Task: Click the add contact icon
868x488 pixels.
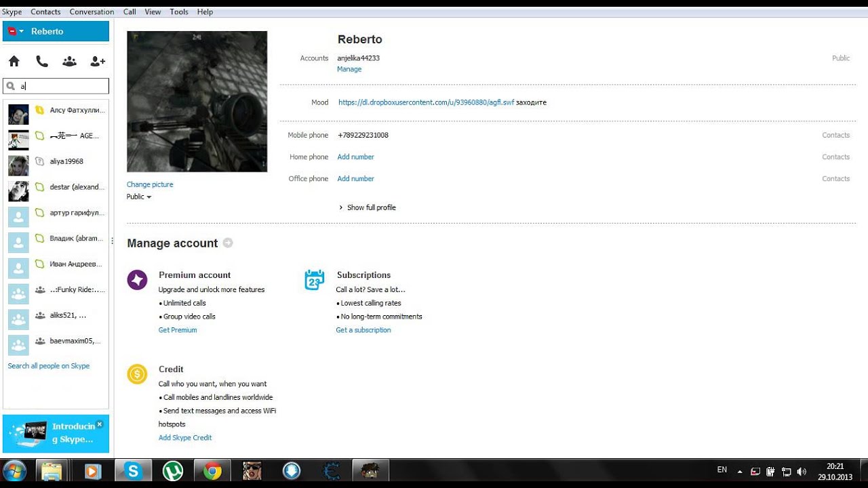Action: 98,61
